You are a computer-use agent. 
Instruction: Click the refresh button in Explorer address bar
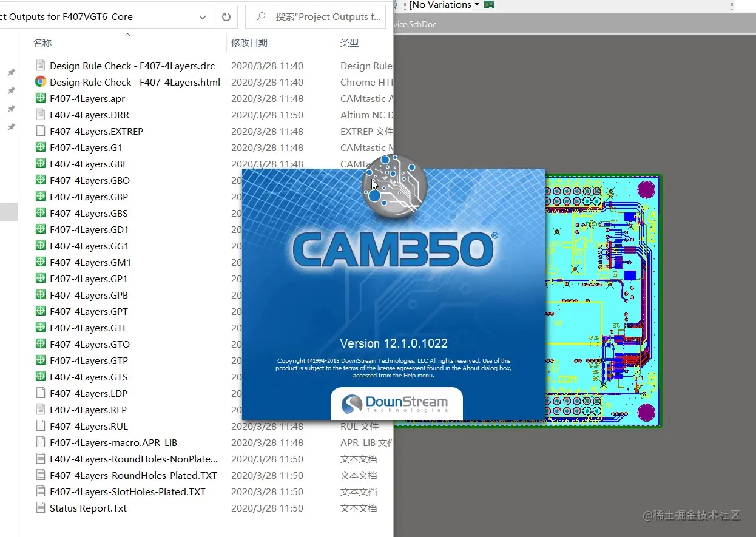(226, 17)
